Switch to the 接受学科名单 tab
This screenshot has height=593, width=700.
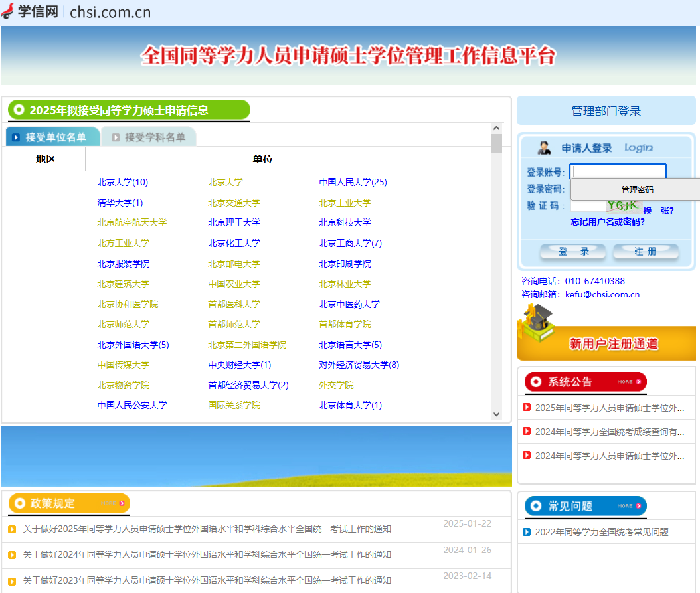click(149, 137)
